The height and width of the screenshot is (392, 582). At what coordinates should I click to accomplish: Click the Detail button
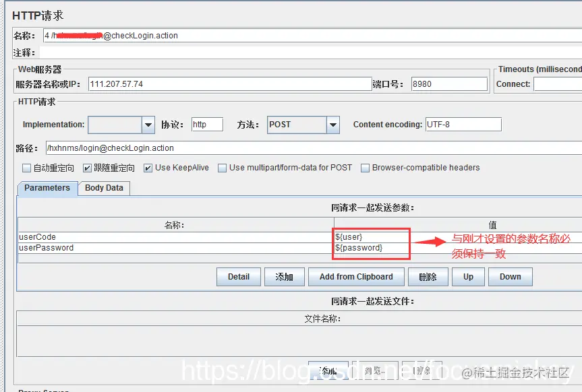[x=239, y=277]
